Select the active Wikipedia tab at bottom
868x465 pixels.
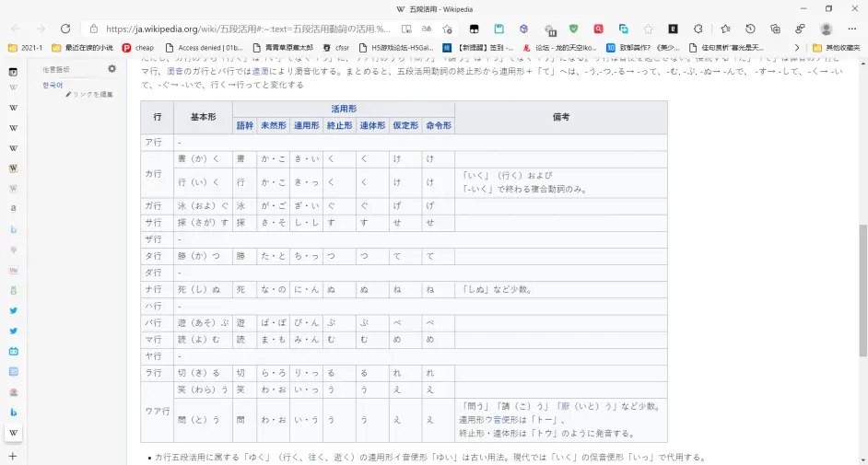[x=13, y=433]
